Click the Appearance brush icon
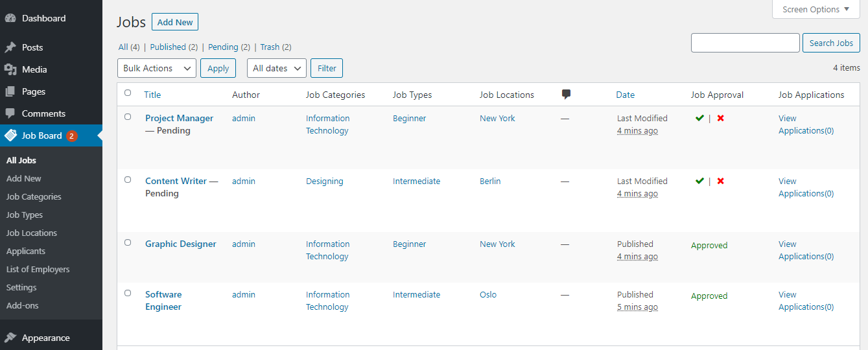The image size is (868, 350). [10, 338]
